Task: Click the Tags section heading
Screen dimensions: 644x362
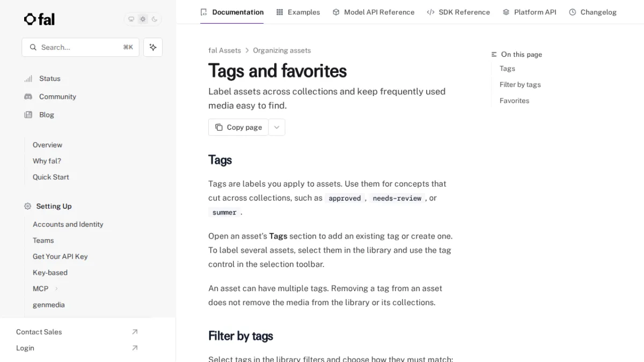Action: point(220,160)
